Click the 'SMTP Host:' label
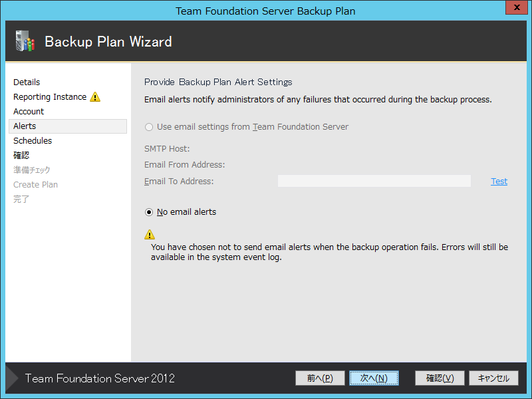Viewport: 532px width, 399px height. (x=167, y=148)
